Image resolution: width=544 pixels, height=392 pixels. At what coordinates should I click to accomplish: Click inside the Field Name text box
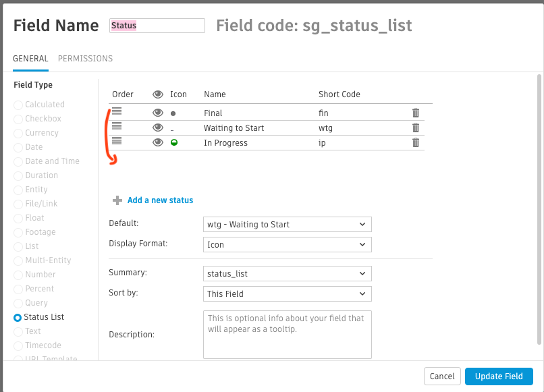point(157,26)
